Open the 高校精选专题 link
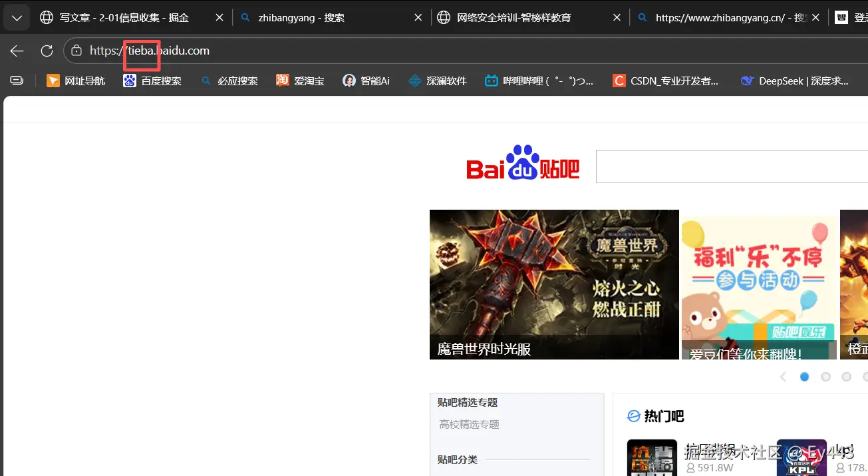This screenshot has height=476, width=868. [x=469, y=424]
